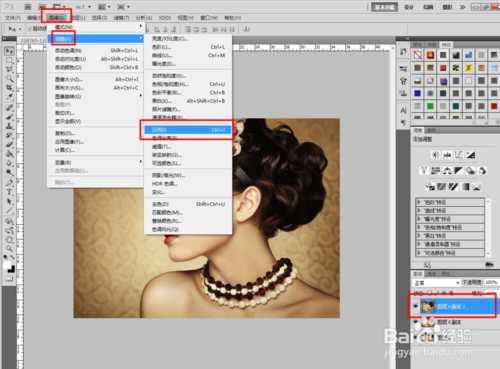Add a Black & White adjustment icon

[458, 171]
